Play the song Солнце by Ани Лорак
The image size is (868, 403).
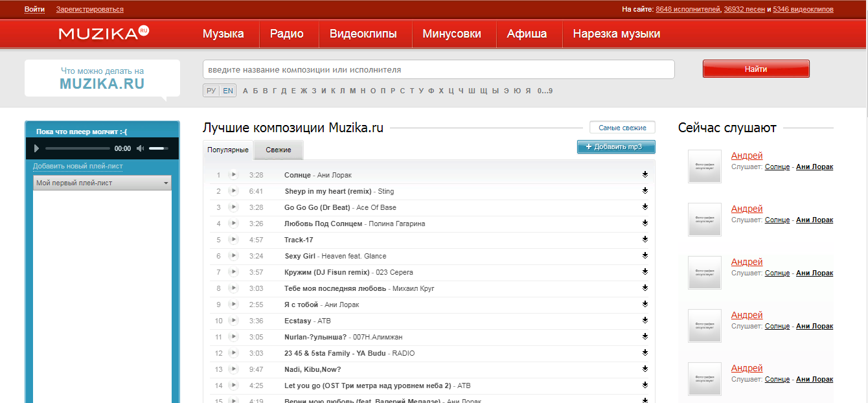tap(234, 175)
